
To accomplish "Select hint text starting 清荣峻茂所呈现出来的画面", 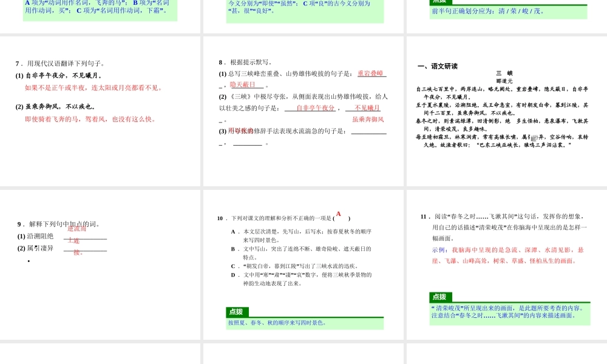I will pos(507,312).
